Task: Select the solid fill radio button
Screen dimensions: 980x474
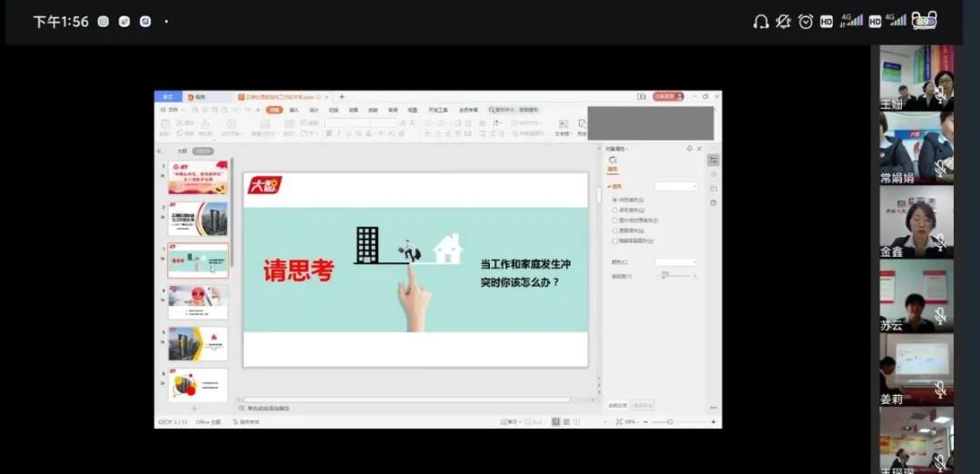Action: 615,200
